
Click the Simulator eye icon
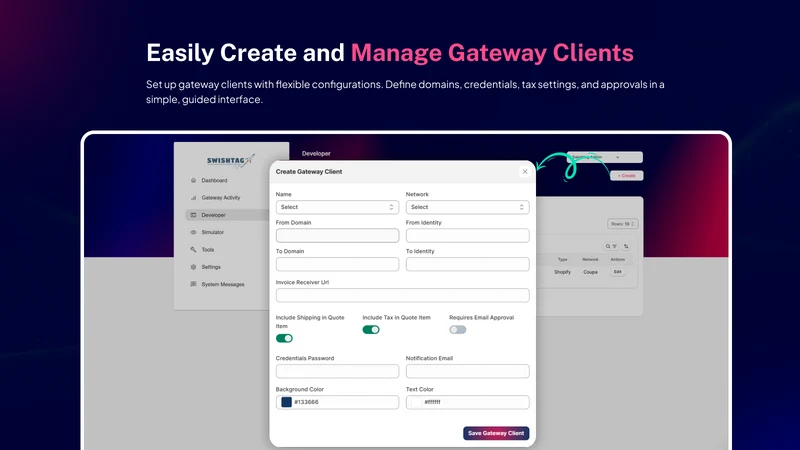[193, 232]
